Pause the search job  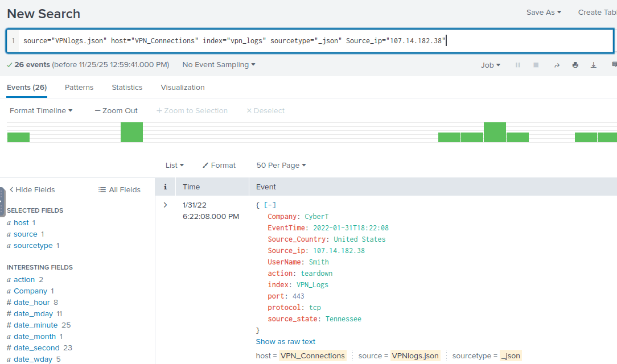(517, 65)
